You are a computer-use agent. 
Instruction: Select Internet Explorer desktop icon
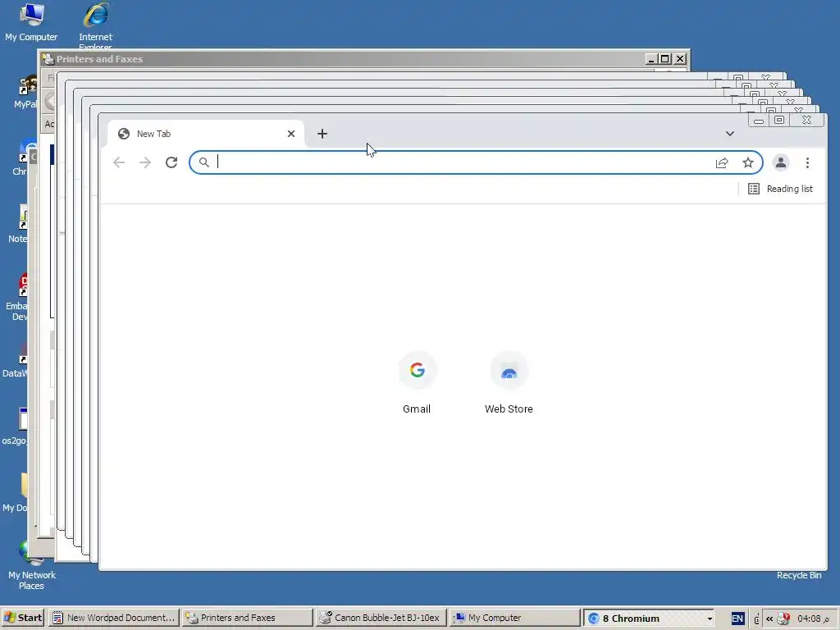tap(95, 25)
